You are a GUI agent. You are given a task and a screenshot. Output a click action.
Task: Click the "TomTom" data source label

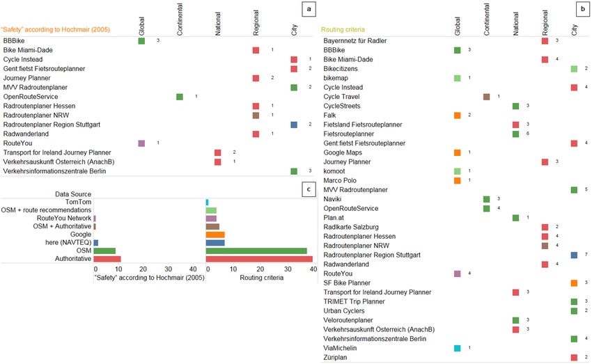(78, 202)
